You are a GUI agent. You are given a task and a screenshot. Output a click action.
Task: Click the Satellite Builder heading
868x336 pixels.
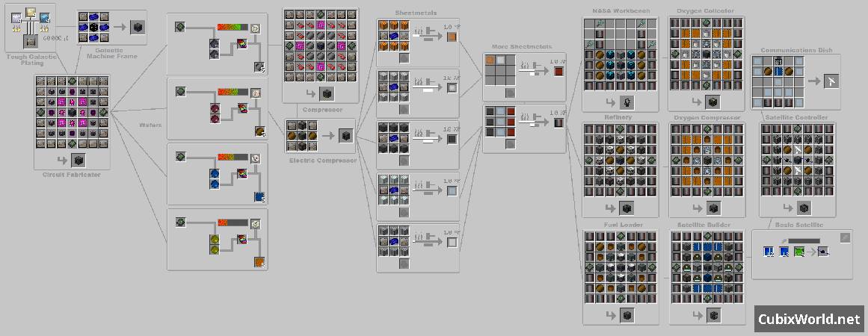pos(704,225)
